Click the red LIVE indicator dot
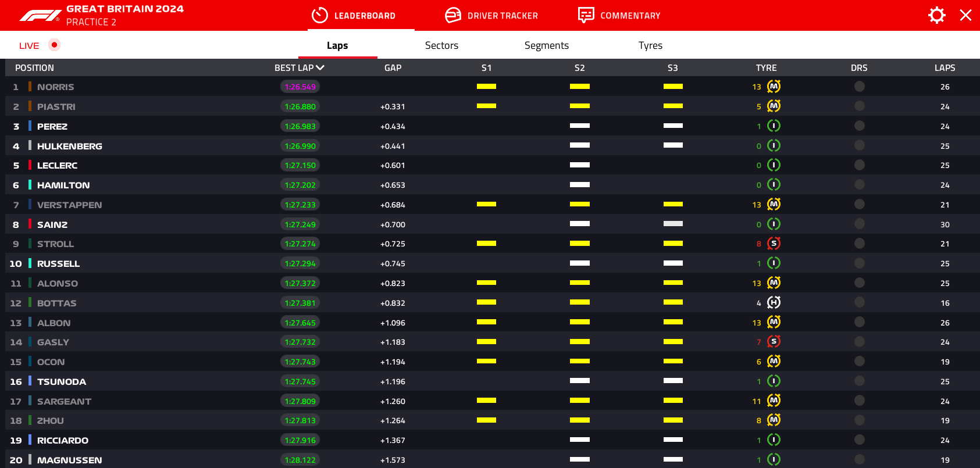 (54, 45)
